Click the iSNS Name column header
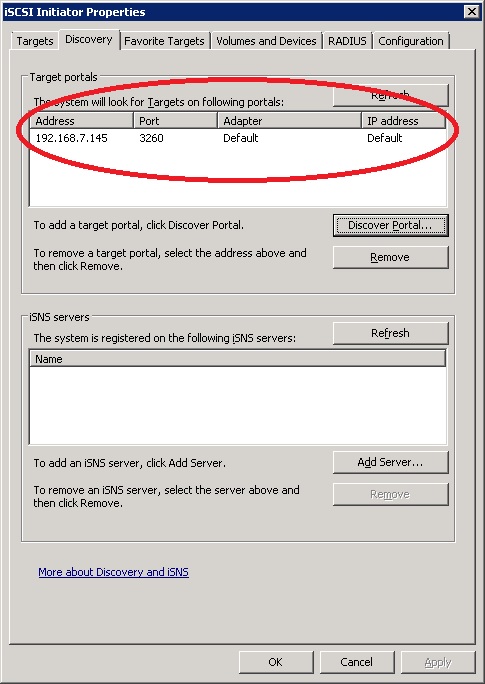The height and width of the screenshot is (684, 485). click(x=238, y=359)
